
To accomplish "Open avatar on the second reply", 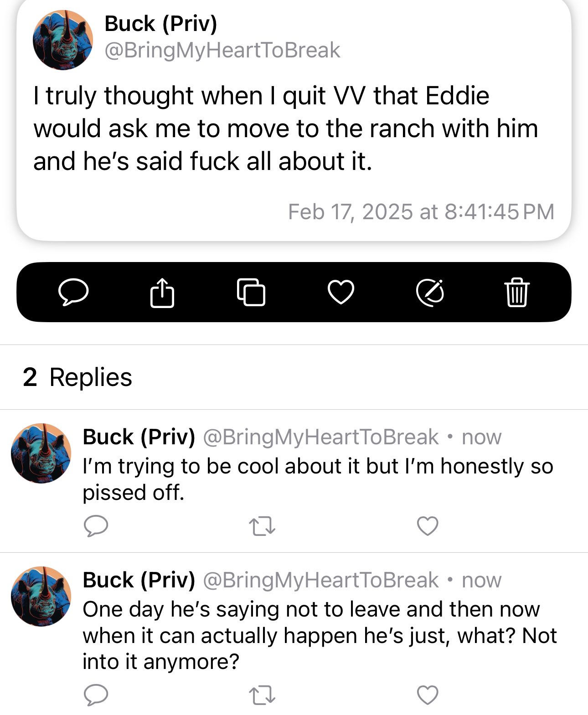I will [41, 596].
